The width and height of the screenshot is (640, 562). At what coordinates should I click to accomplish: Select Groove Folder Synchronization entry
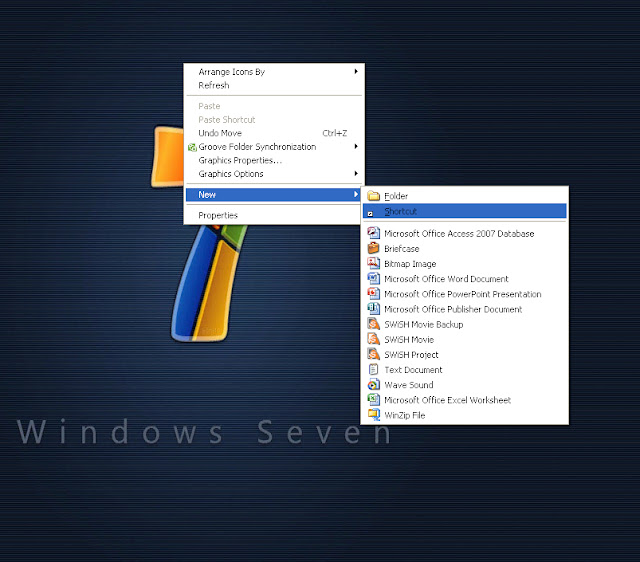coord(273,147)
